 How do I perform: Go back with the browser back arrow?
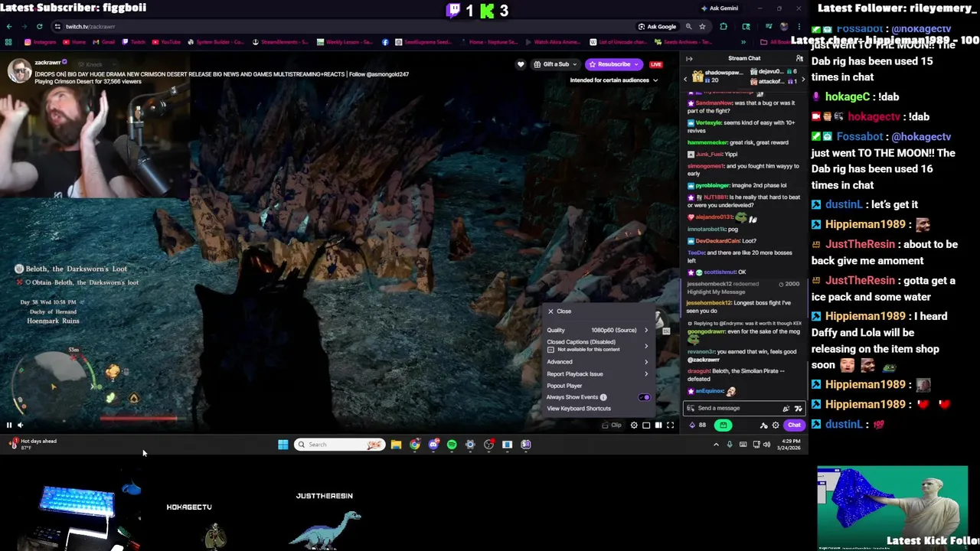tap(9, 26)
